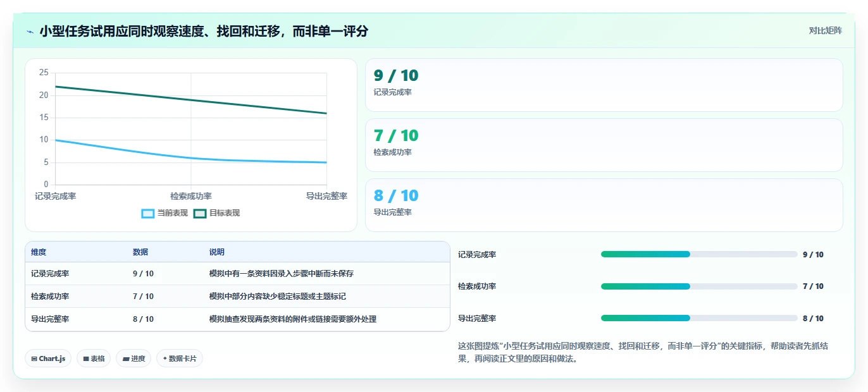Click the 说明 table column header
Screen dimensions: 868x392
(x=217, y=252)
